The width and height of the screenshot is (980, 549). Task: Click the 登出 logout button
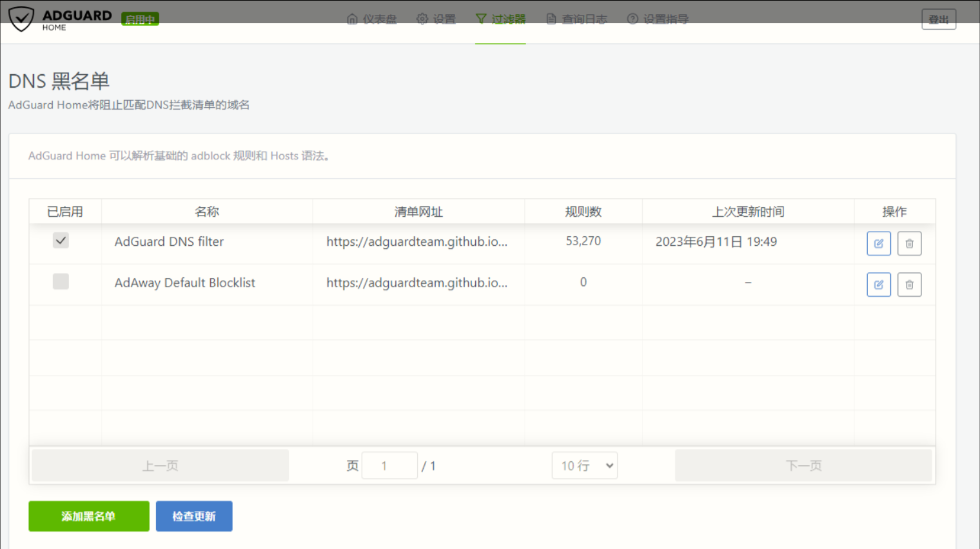tap(938, 19)
